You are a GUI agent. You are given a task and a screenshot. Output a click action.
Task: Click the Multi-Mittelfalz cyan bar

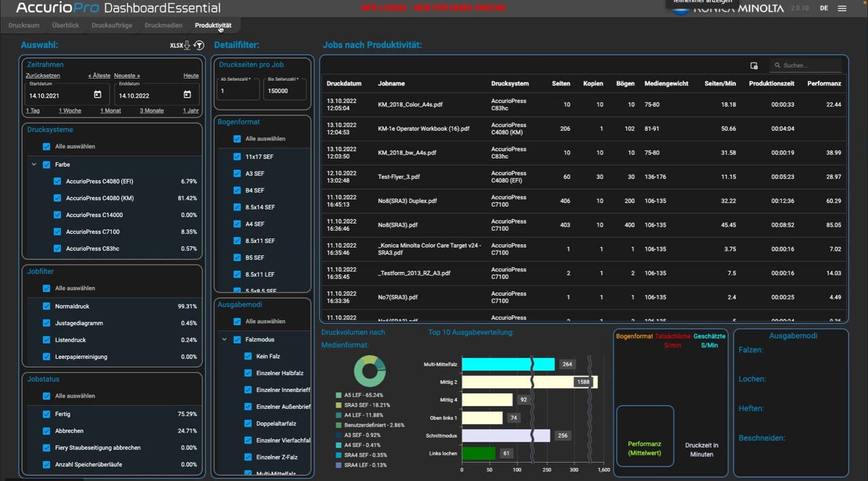point(508,364)
